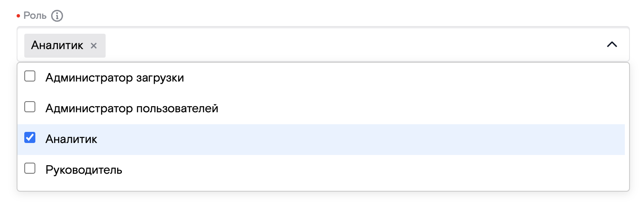Viewport: 644px width, 210px height.
Task: Click blank area of the Руководитель row
Action: [x=341, y=170]
